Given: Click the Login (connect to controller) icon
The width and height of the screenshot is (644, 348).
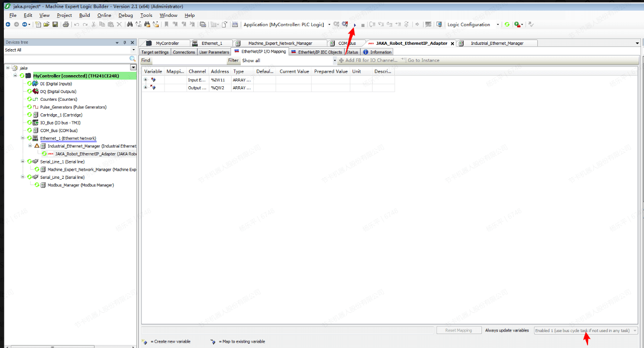Looking at the screenshot, I should click(336, 25).
